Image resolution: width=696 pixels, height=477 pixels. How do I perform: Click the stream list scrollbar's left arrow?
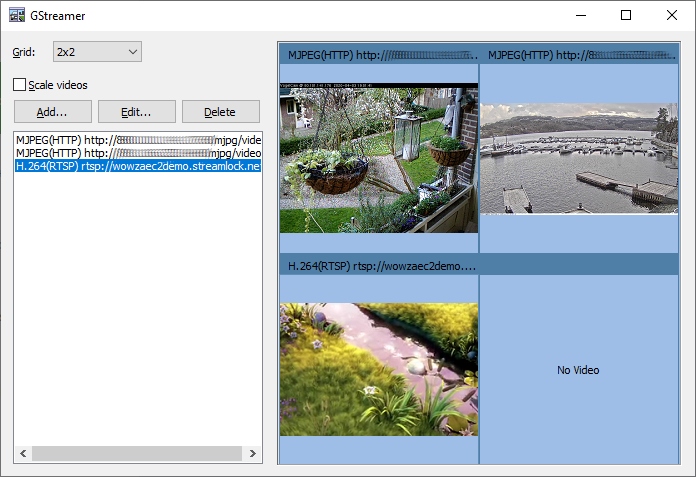(21, 453)
